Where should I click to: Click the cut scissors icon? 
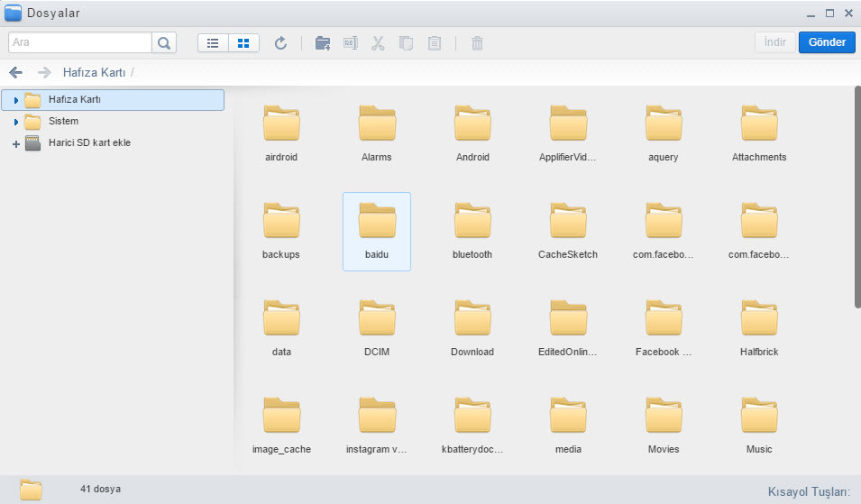(378, 42)
